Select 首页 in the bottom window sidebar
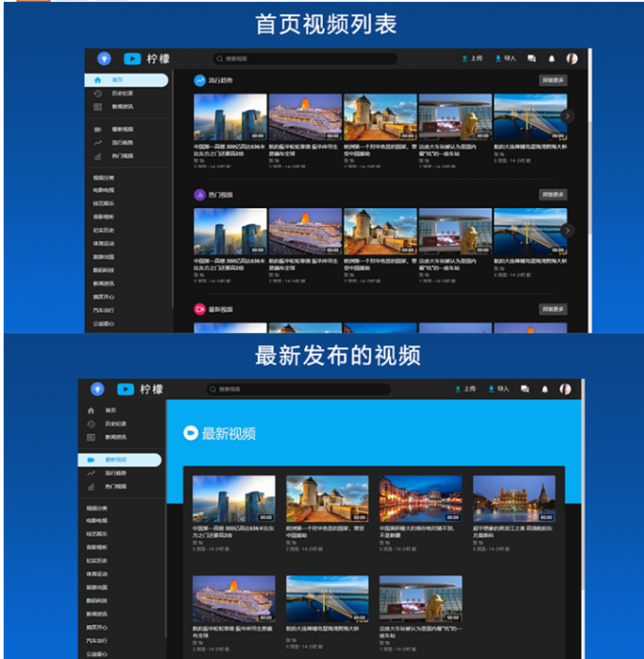The width and height of the screenshot is (644, 659). [x=110, y=410]
